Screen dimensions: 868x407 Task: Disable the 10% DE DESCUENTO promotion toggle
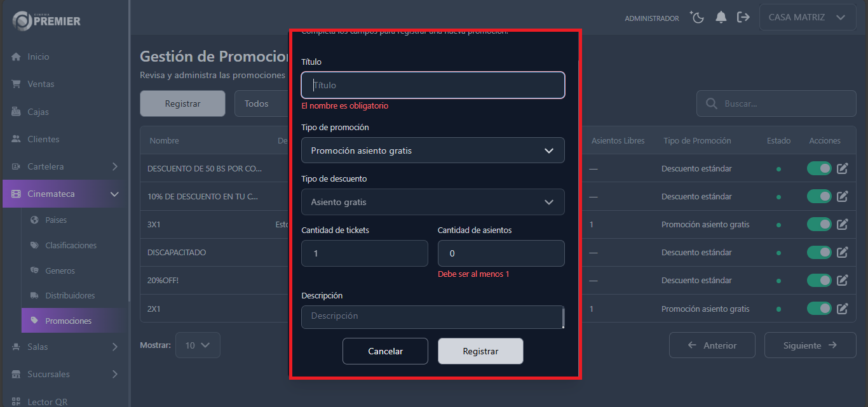819,196
